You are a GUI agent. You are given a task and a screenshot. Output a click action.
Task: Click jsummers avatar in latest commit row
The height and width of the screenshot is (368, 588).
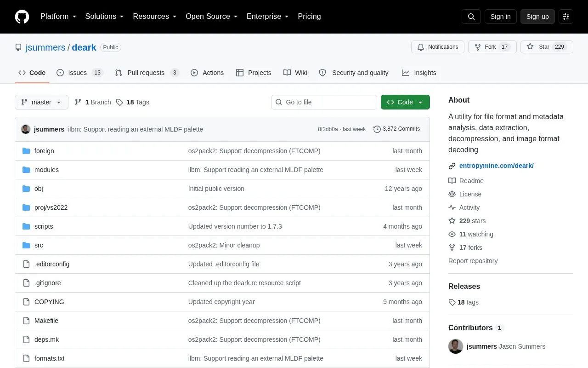coord(26,129)
